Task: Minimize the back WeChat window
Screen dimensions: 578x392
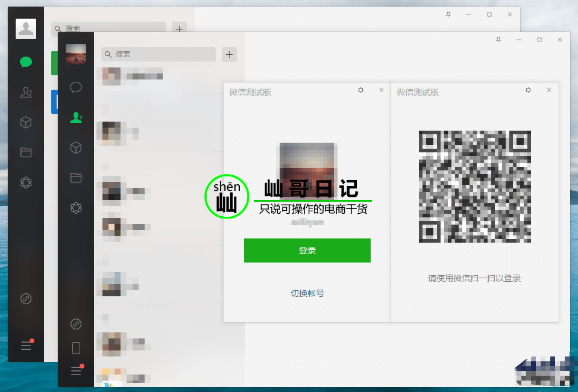Action: (x=469, y=14)
